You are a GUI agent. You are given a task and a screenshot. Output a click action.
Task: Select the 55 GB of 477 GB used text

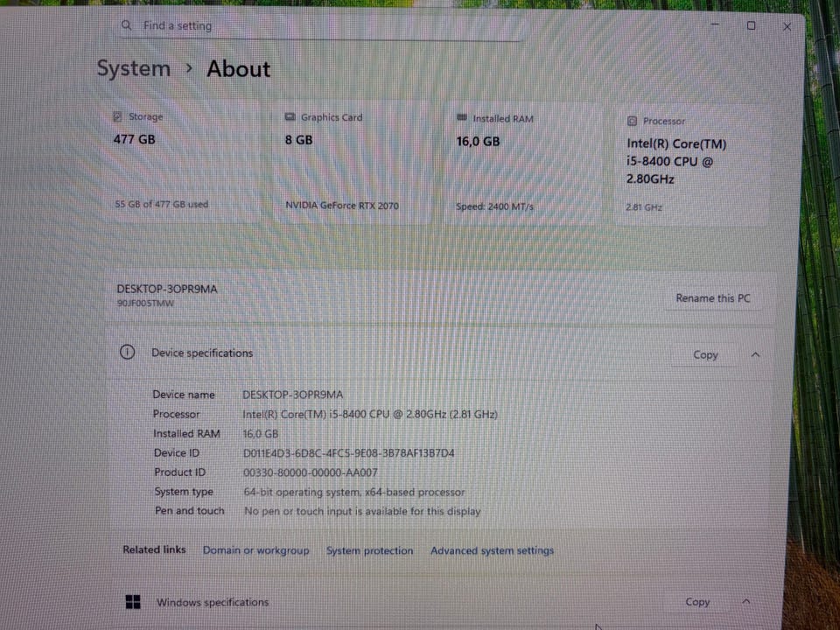point(162,204)
